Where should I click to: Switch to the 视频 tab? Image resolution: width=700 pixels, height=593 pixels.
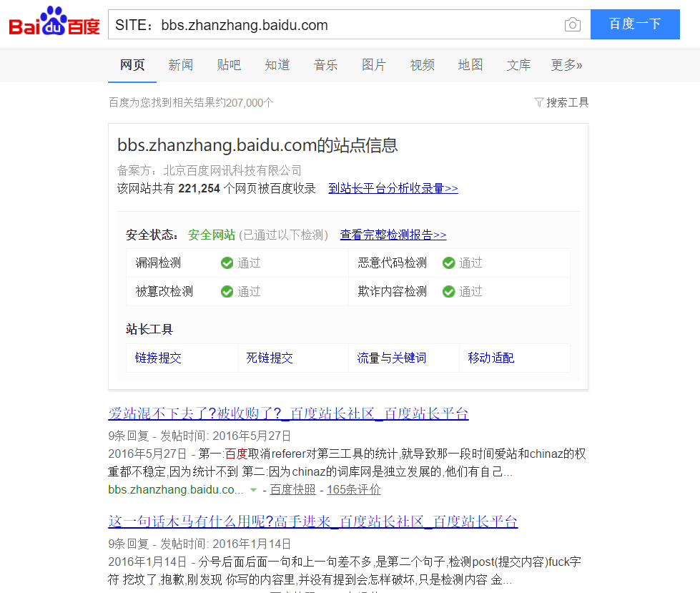pyautogui.click(x=422, y=64)
